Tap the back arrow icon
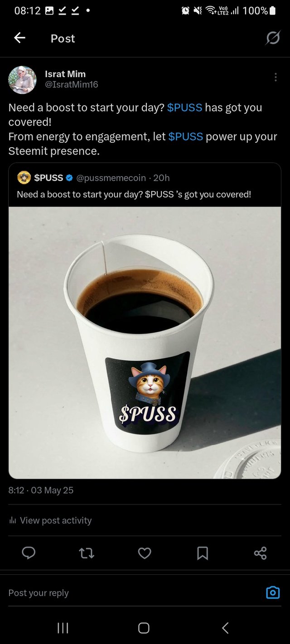The image size is (290, 644). coord(19,38)
